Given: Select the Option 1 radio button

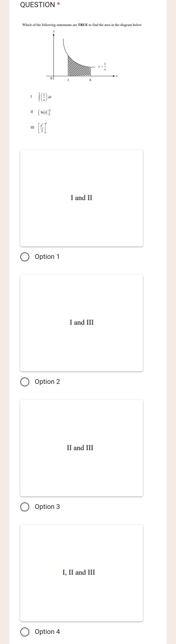Looking at the screenshot, I should 25,257.
